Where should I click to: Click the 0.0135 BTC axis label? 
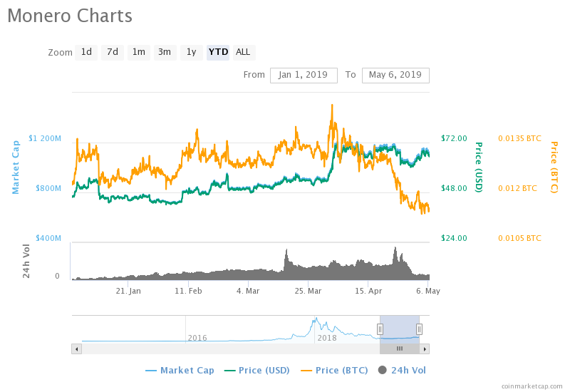point(519,138)
